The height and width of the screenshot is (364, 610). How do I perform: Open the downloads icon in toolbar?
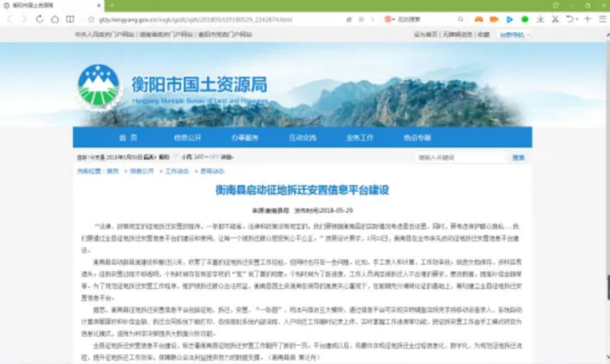540,19
